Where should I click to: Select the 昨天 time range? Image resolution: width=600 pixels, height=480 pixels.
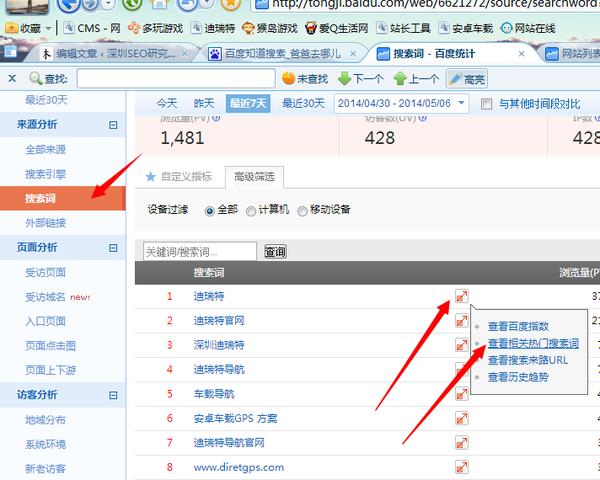click(204, 103)
